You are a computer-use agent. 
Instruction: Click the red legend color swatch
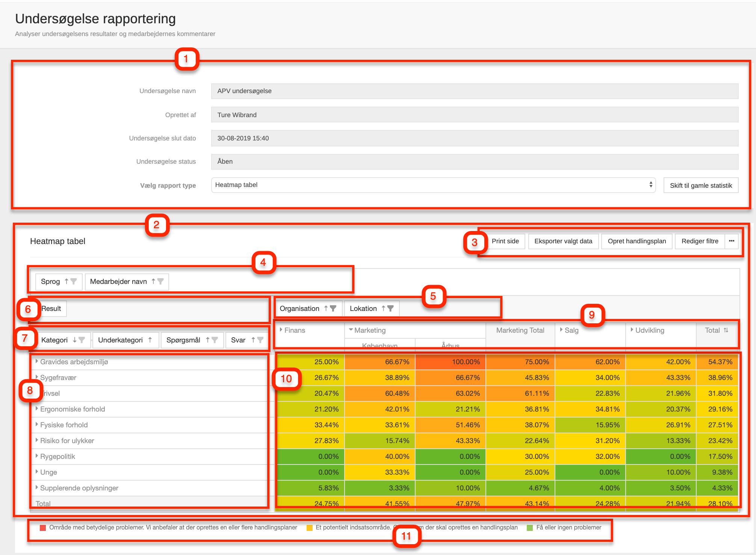(43, 528)
